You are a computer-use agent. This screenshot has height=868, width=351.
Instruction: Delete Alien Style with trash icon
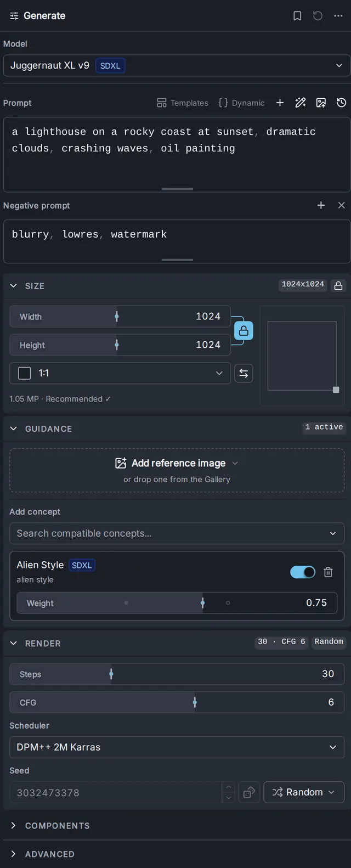pyautogui.click(x=328, y=572)
